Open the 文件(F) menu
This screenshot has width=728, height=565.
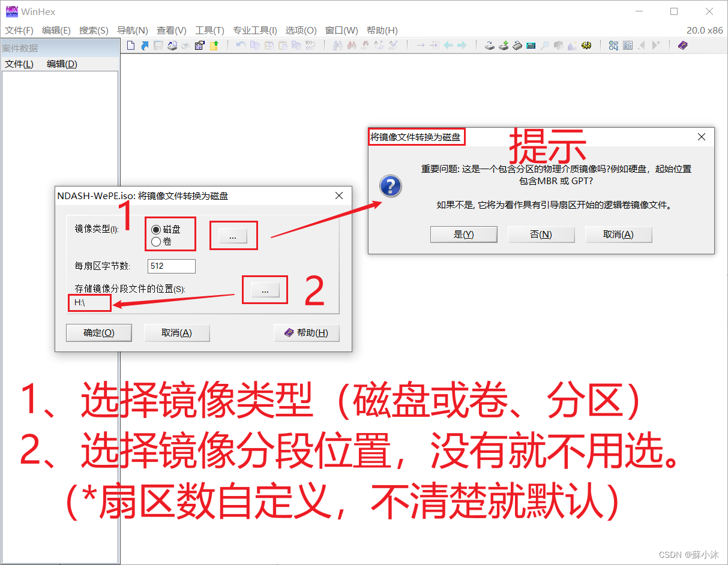(19, 31)
